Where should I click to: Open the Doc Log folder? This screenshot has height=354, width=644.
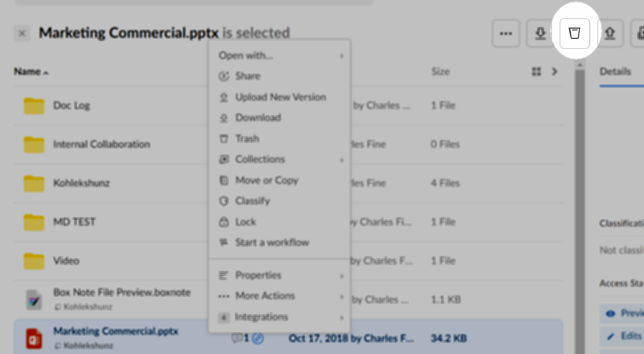coord(71,105)
